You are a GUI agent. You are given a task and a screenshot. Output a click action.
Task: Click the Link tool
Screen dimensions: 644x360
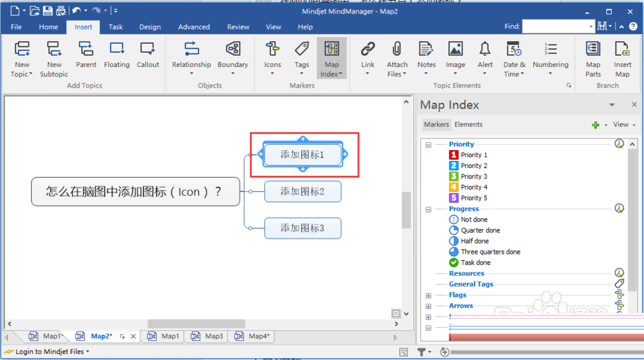[368, 58]
